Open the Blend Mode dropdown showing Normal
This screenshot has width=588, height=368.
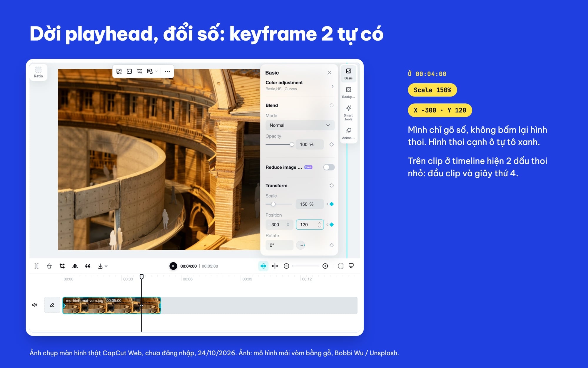coord(300,125)
